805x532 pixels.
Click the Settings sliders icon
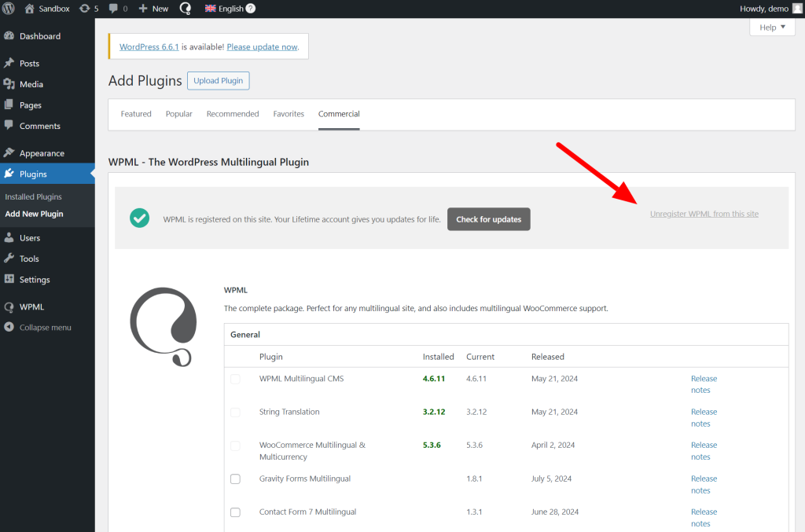9,279
